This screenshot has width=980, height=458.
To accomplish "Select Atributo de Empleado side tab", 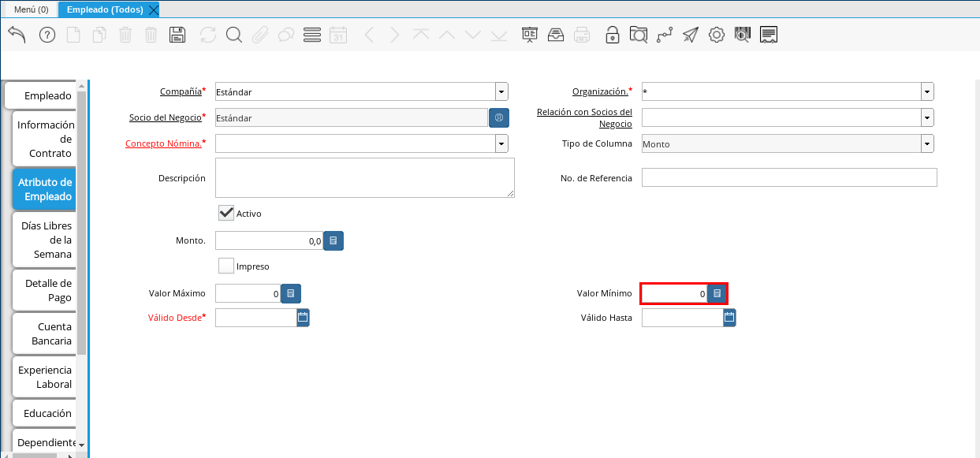I will coord(45,189).
